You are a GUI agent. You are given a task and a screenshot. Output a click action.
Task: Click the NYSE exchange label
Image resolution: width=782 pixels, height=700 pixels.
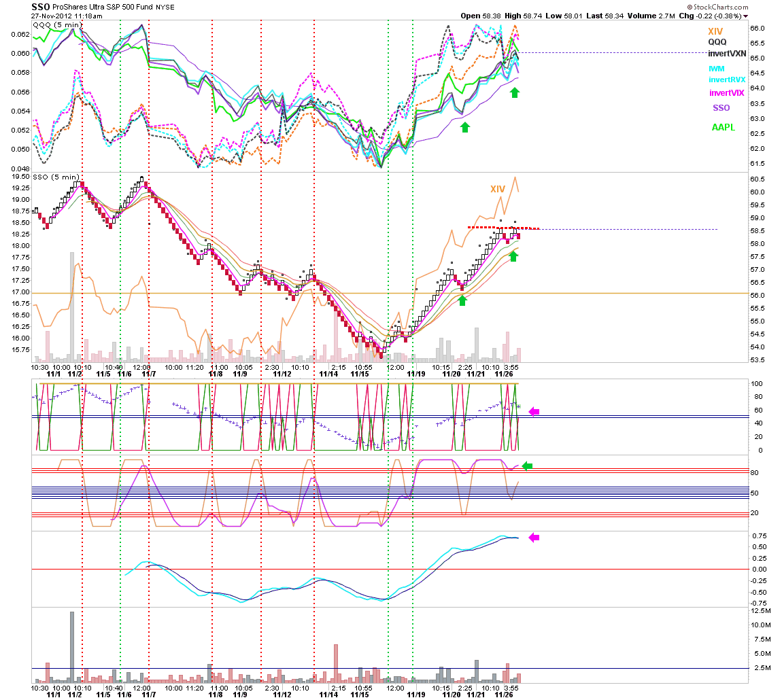click(x=165, y=7)
